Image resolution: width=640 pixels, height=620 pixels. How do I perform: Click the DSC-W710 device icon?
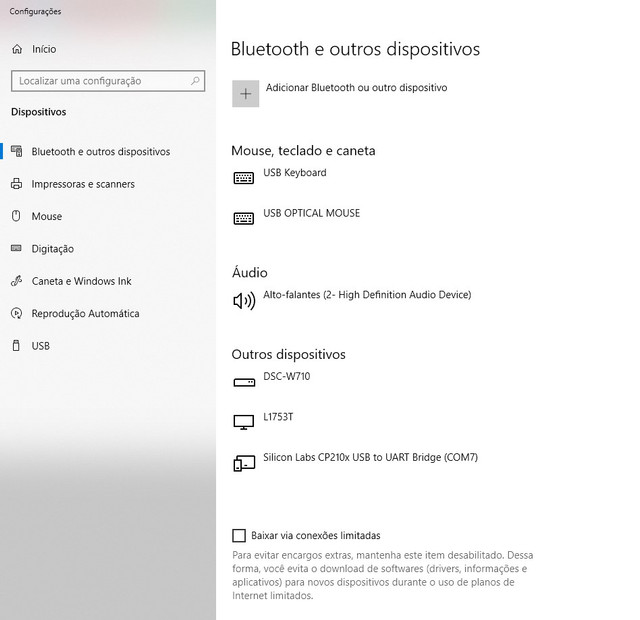[x=244, y=382]
